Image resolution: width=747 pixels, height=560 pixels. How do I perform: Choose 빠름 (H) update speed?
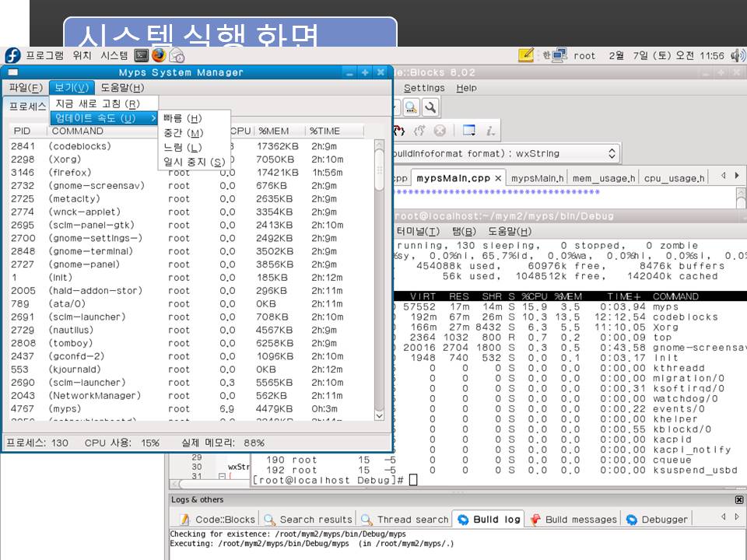[x=195, y=118]
